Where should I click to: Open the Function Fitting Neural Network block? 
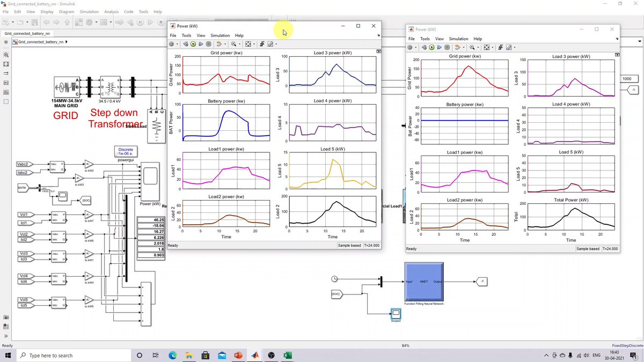tap(424, 282)
